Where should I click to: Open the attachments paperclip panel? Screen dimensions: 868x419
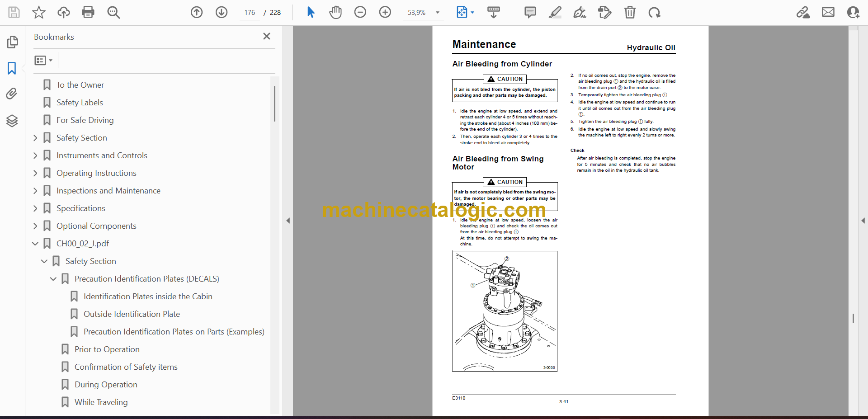12,94
